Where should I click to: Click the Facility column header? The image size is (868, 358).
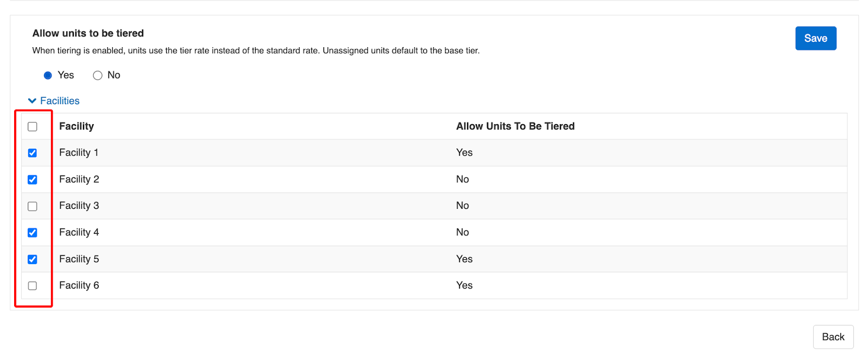coord(76,126)
